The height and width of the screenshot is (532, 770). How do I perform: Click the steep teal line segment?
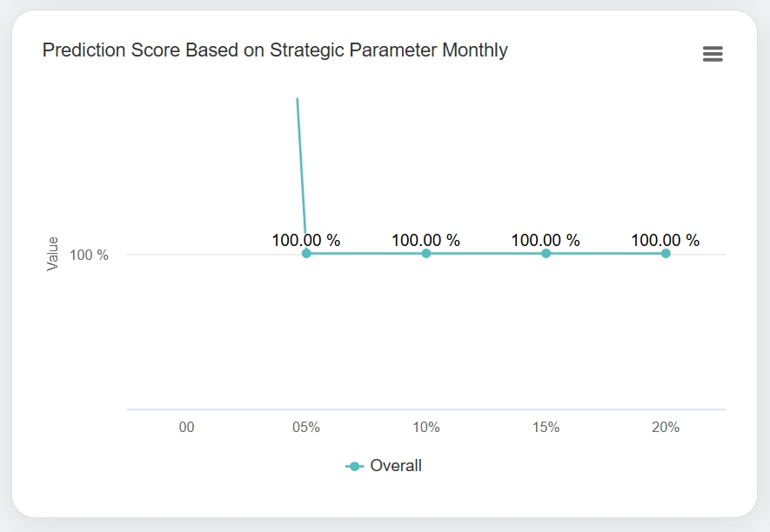click(x=301, y=165)
